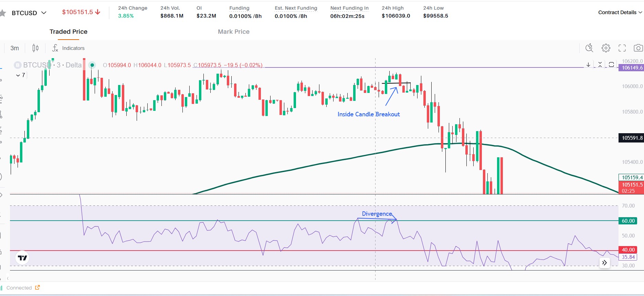Maximize the price chart pane
644x296 pixels.
coord(611,64)
